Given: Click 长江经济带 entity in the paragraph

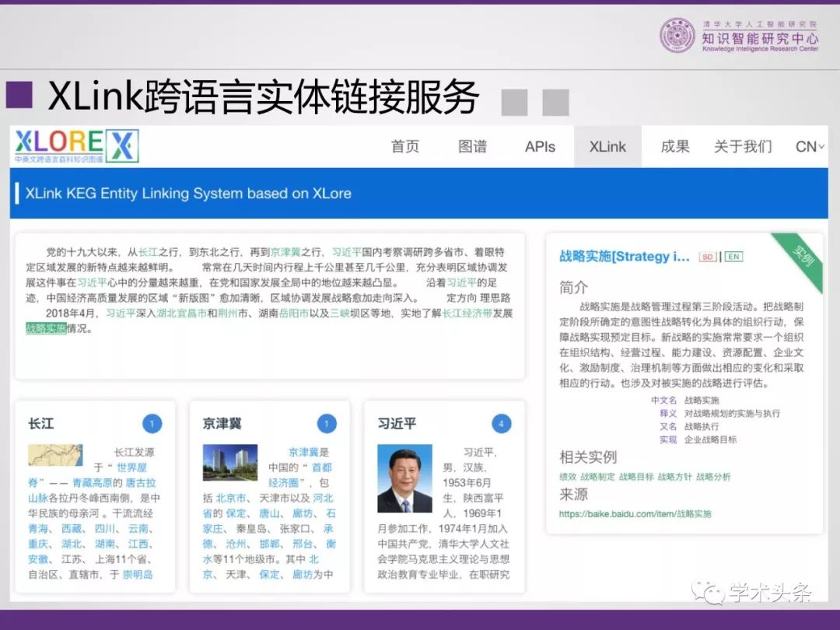Looking at the screenshot, I should tap(467, 313).
